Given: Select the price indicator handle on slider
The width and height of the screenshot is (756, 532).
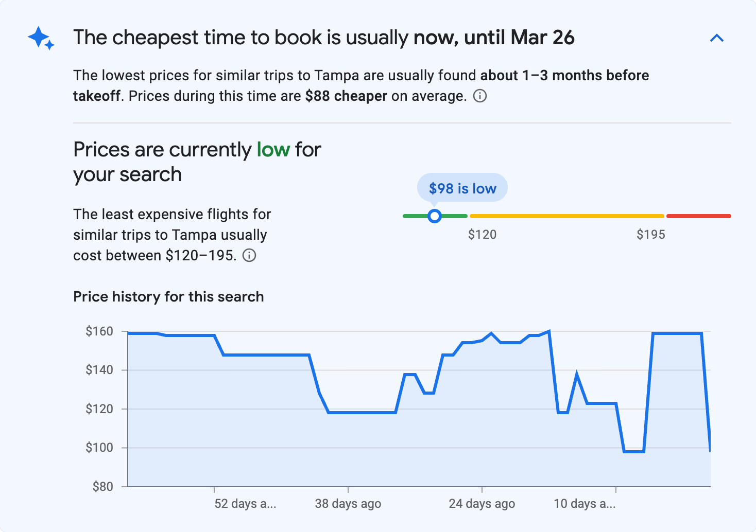Looking at the screenshot, I should [435, 216].
